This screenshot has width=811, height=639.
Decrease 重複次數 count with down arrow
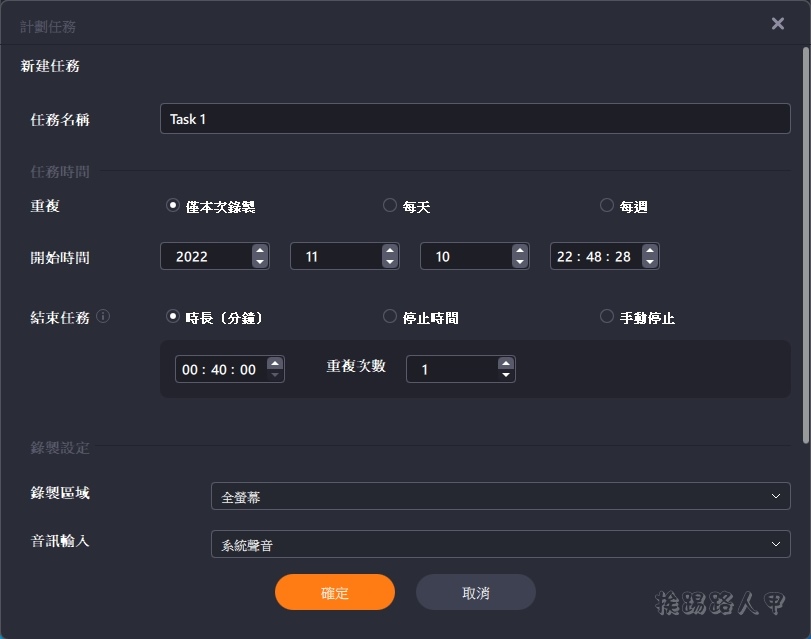pos(506,376)
